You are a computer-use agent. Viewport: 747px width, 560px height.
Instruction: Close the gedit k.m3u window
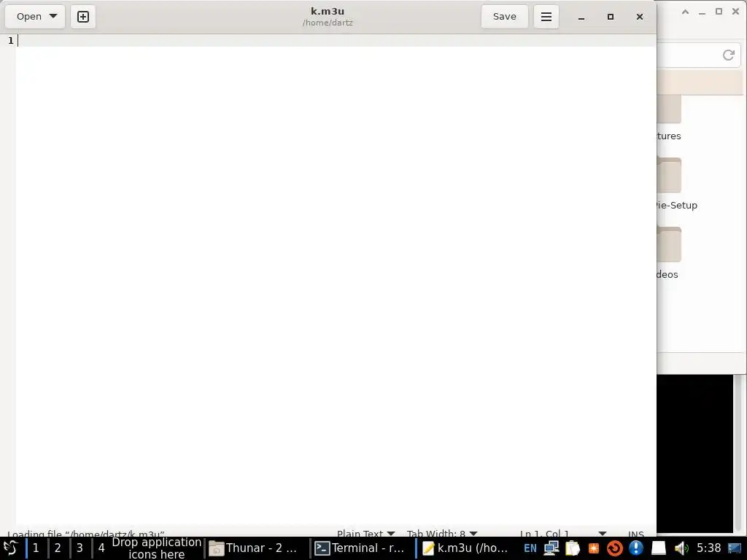[x=639, y=17]
